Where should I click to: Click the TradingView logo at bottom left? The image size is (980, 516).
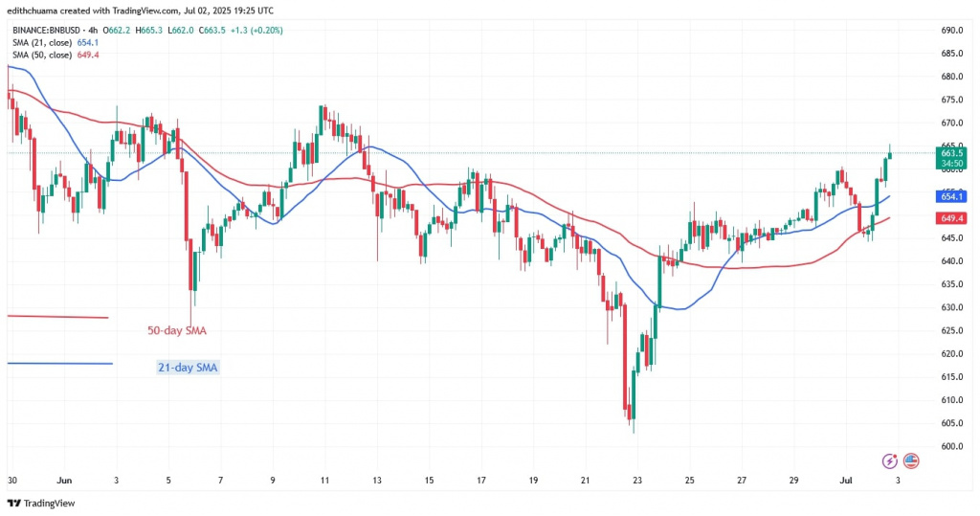click(41, 503)
